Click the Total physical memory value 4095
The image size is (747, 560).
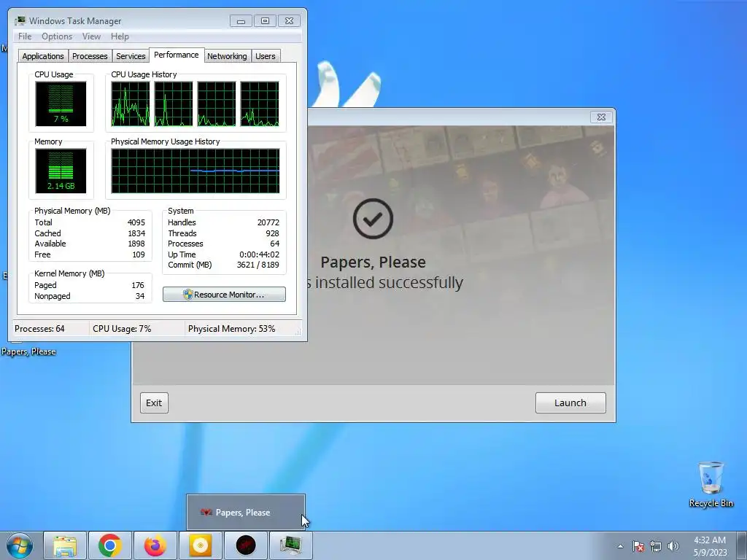pyautogui.click(x=136, y=222)
